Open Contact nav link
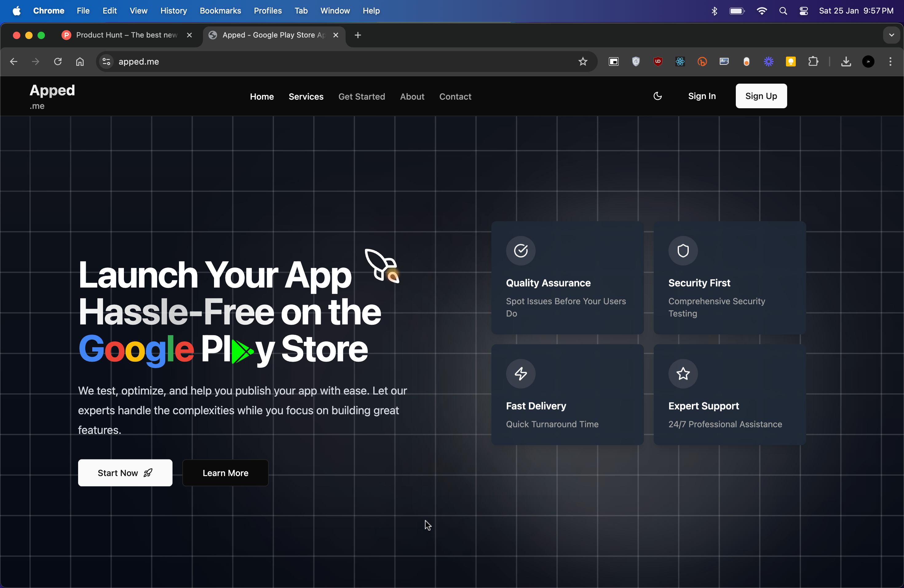This screenshot has width=904, height=588. click(455, 97)
